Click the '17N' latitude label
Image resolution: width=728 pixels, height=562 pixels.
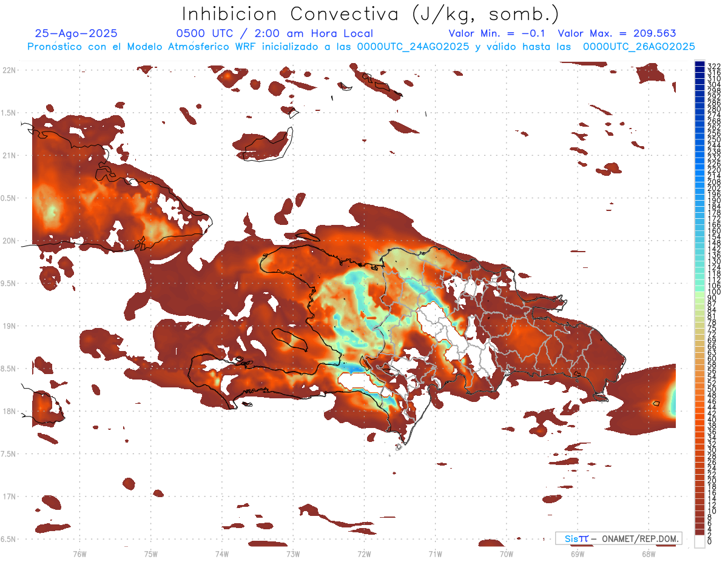click(x=8, y=497)
